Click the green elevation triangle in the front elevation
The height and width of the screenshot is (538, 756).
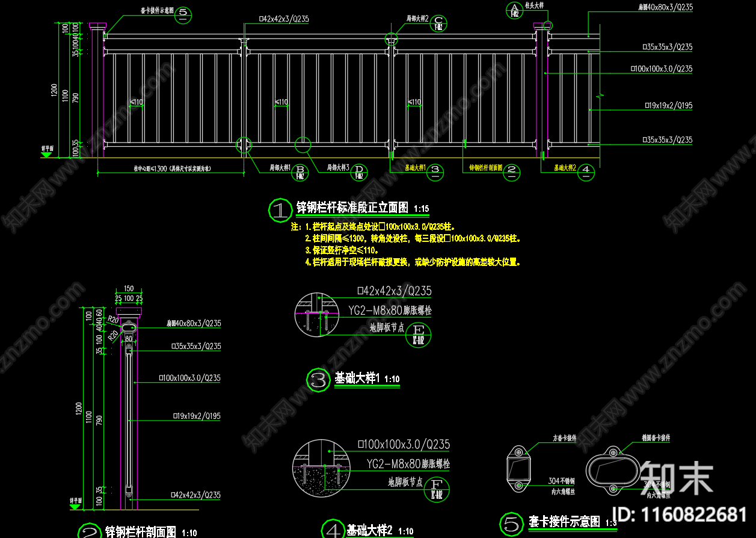[46, 154]
